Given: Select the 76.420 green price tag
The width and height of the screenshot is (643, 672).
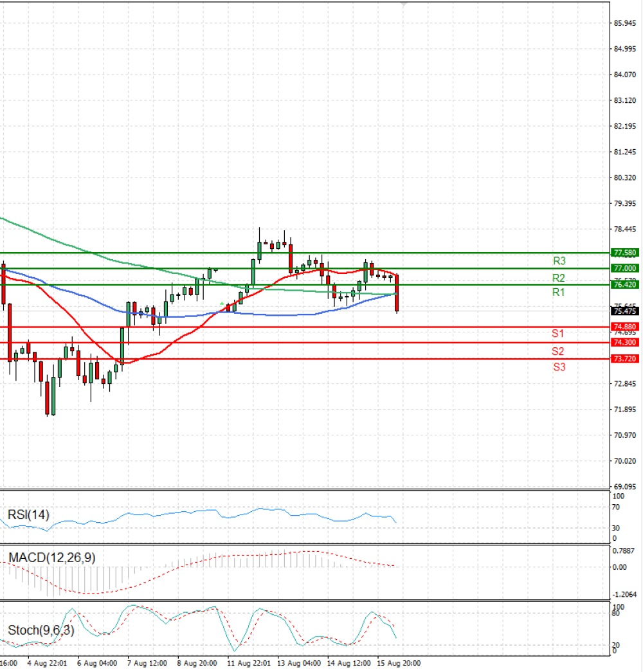Looking at the screenshot, I should (x=624, y=284).
